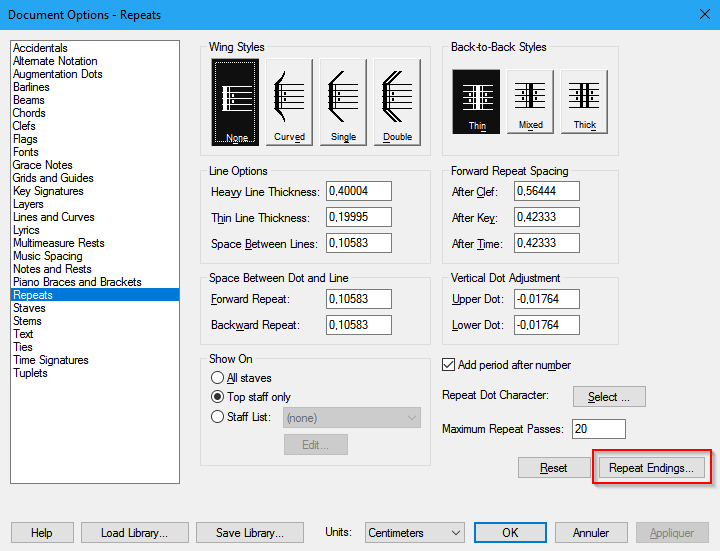
Task: Select the Double wing style
Action: pos(397,101)
